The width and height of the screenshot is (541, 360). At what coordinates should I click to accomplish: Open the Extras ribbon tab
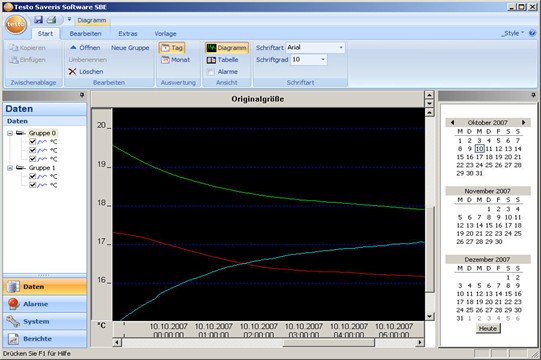128,33
